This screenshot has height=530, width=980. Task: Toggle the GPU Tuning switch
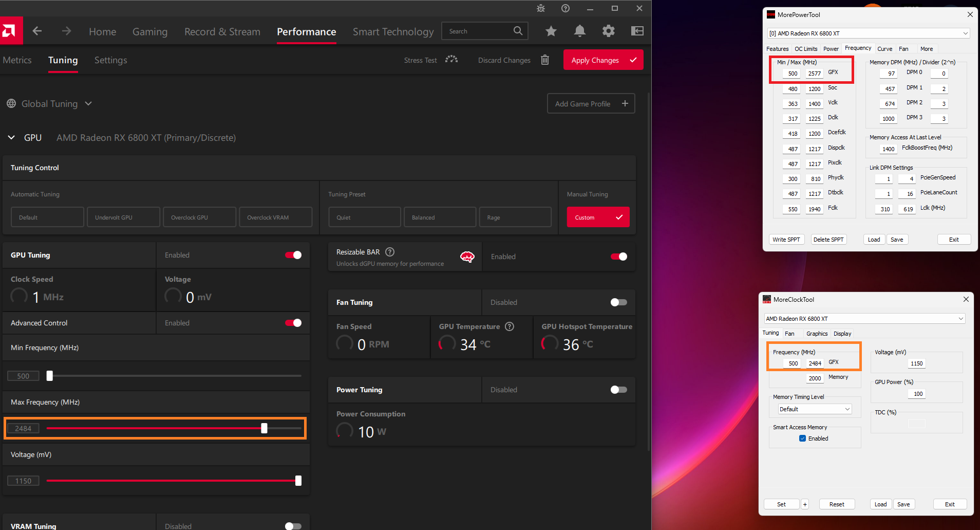tap(293, 255)
